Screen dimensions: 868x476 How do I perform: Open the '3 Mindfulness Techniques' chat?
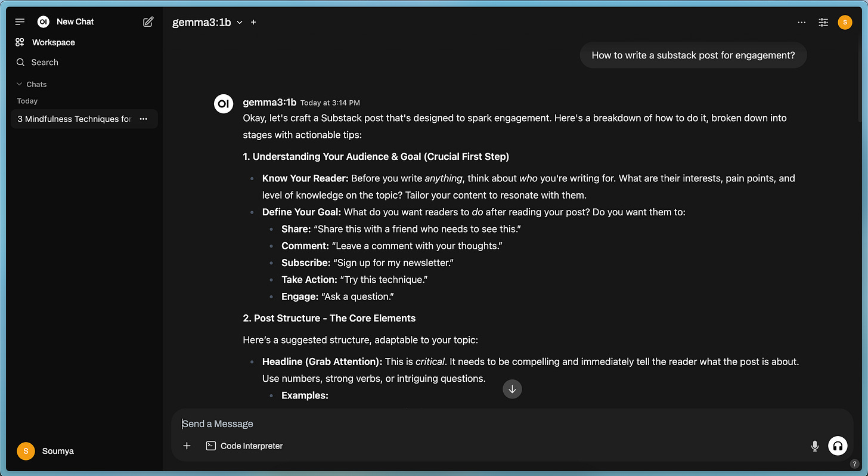74,119
